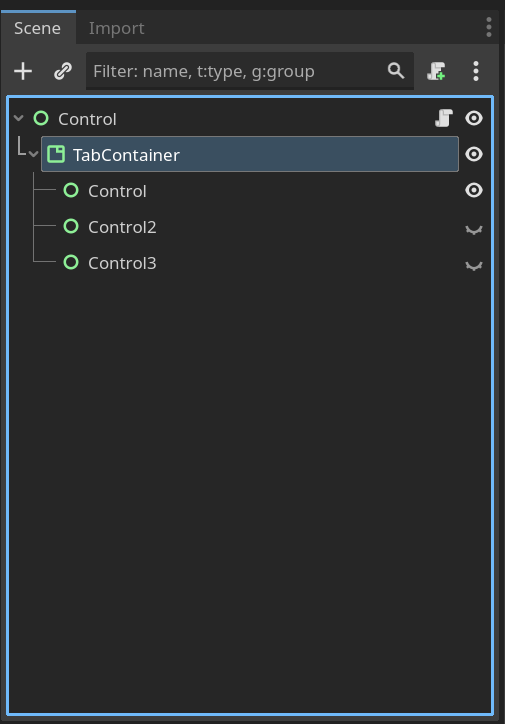Attach a new script using scroll-plus icon
505x724 pixels.
[x=436, y=72]
